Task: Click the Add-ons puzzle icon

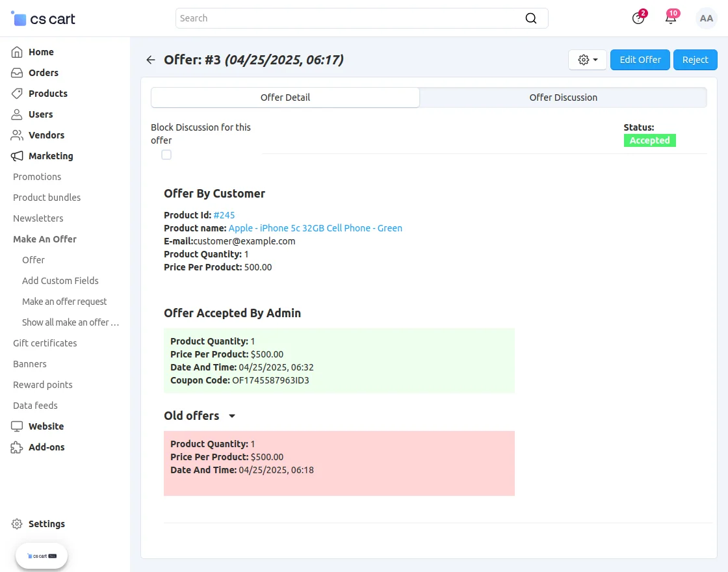Action: pyautogui.click(x=17, y=447)
